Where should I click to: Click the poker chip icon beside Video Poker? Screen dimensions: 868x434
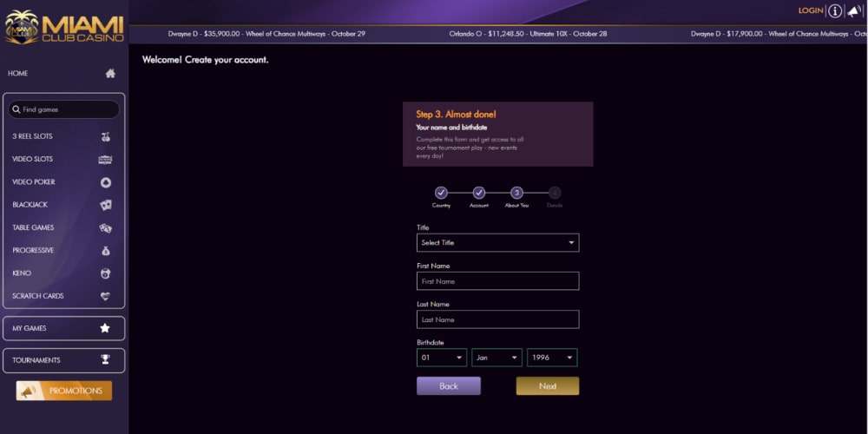[x=106, y=182]
